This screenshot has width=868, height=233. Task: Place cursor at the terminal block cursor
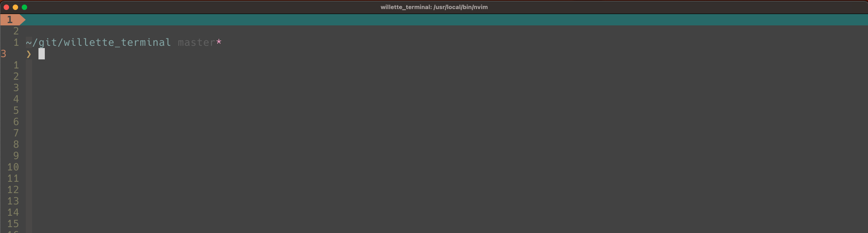pyautogui.click(x=42, y=54)
